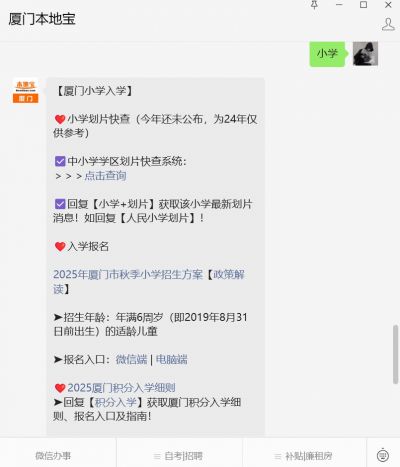
Task: Open the 2025厦门积分入学细则 link
Action: (121, 388)
